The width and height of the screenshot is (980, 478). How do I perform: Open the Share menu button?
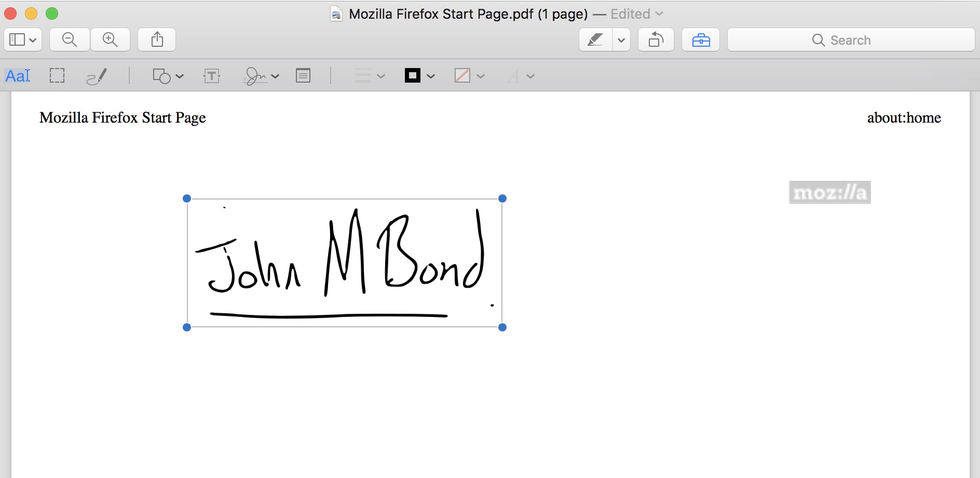pos(157,39)
